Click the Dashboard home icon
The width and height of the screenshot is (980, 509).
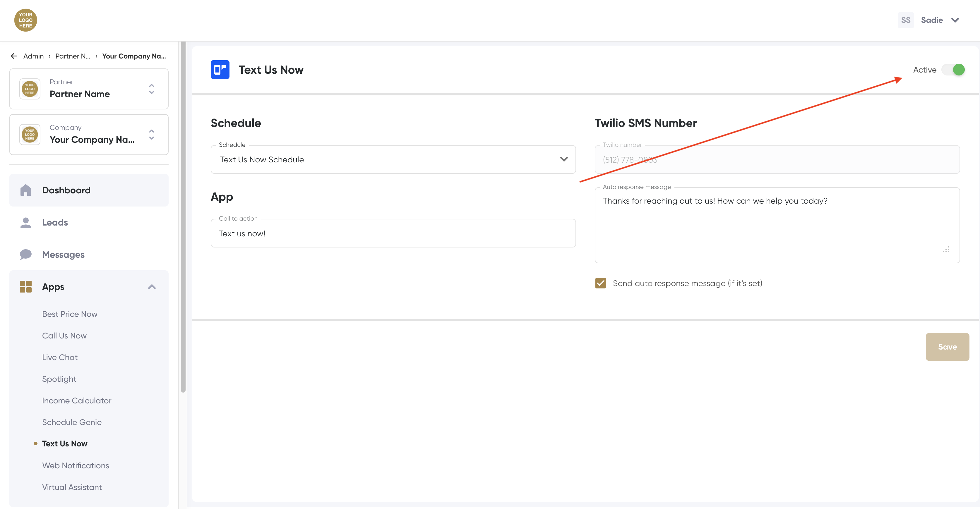coord(25,190)
